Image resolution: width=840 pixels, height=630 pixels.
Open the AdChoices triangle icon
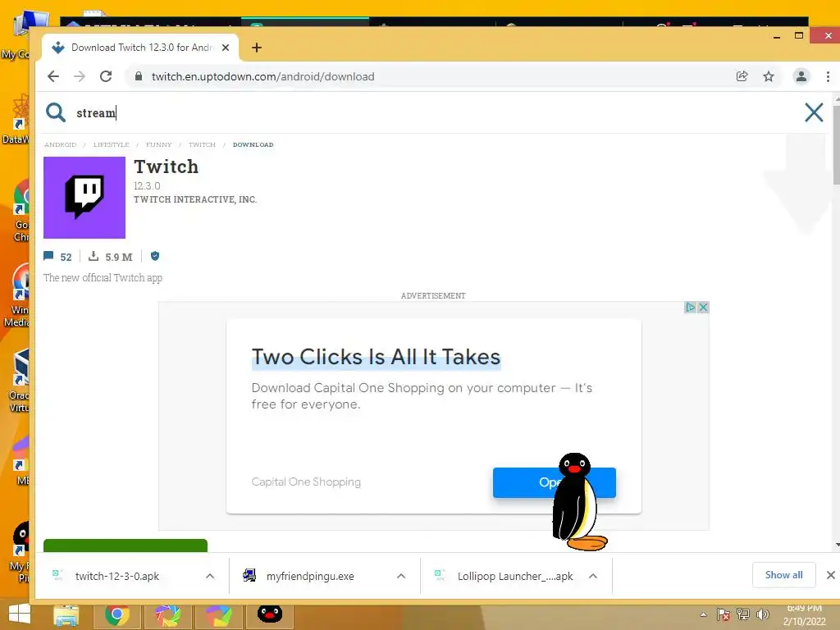691,307
